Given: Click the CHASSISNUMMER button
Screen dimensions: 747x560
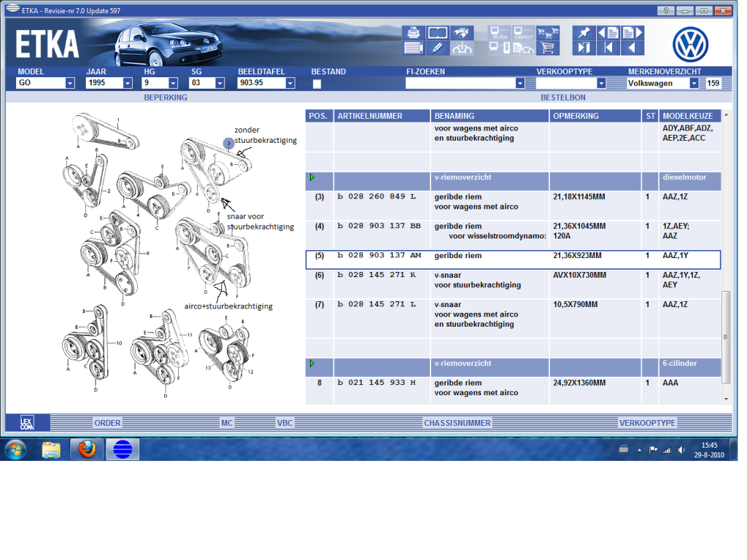Looking at the screenshot, I should (x=457, y=423).
